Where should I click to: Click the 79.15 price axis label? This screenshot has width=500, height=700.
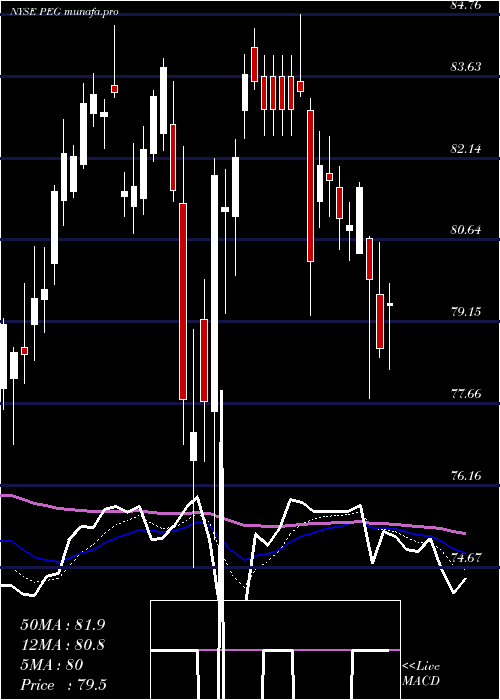click(466, 311)
